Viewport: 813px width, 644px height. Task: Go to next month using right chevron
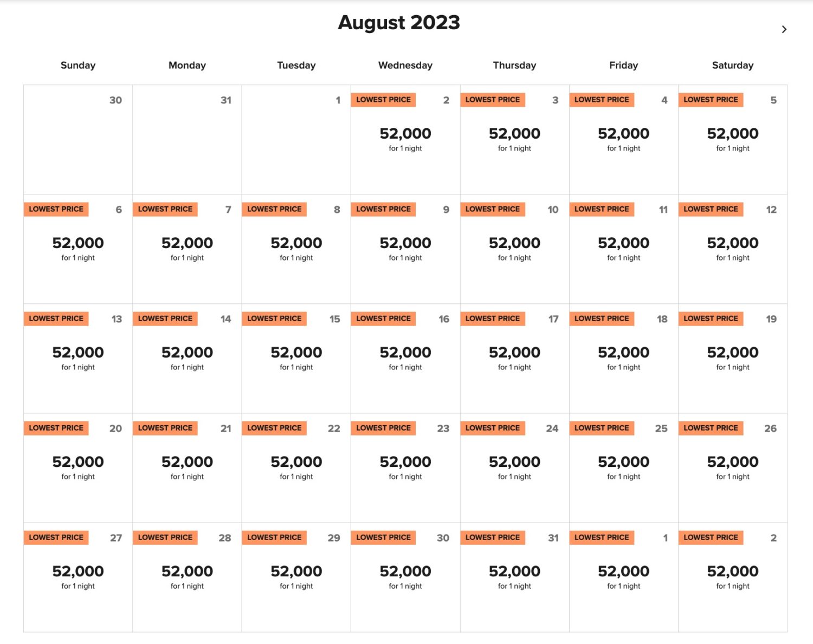click(x=784, y=29)
